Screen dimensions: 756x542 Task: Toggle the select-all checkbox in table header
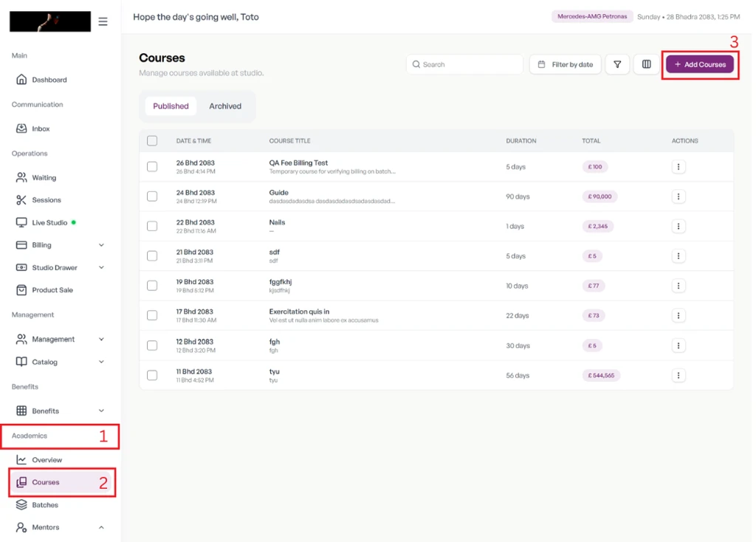tap(152, 141)
